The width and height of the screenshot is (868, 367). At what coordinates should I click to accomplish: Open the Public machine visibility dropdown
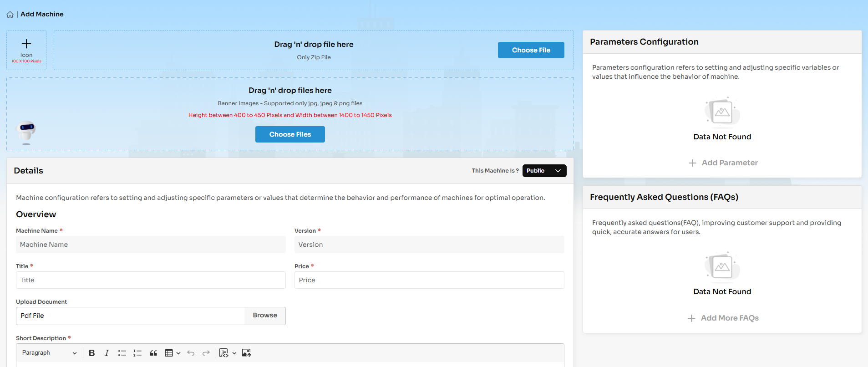click(x=544, y=171)
